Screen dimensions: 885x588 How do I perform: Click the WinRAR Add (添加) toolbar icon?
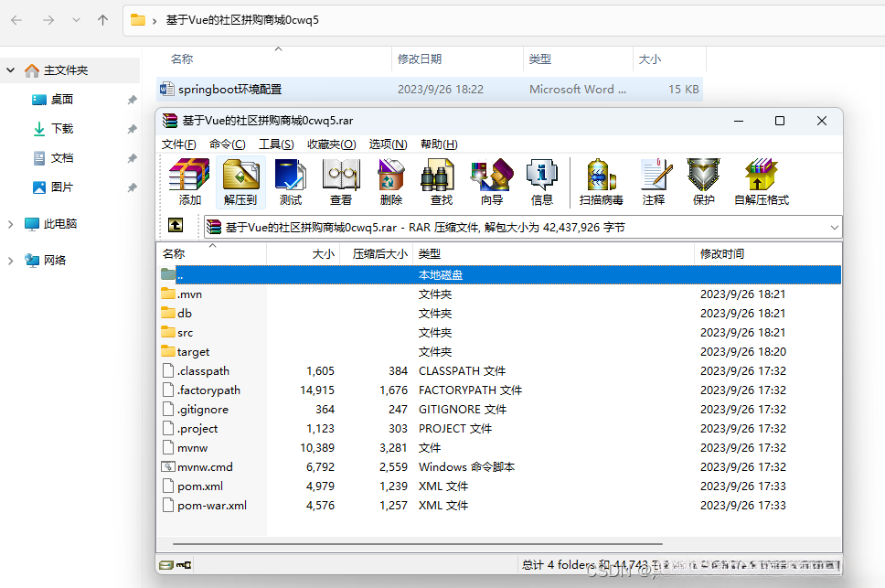pos(189,182)
